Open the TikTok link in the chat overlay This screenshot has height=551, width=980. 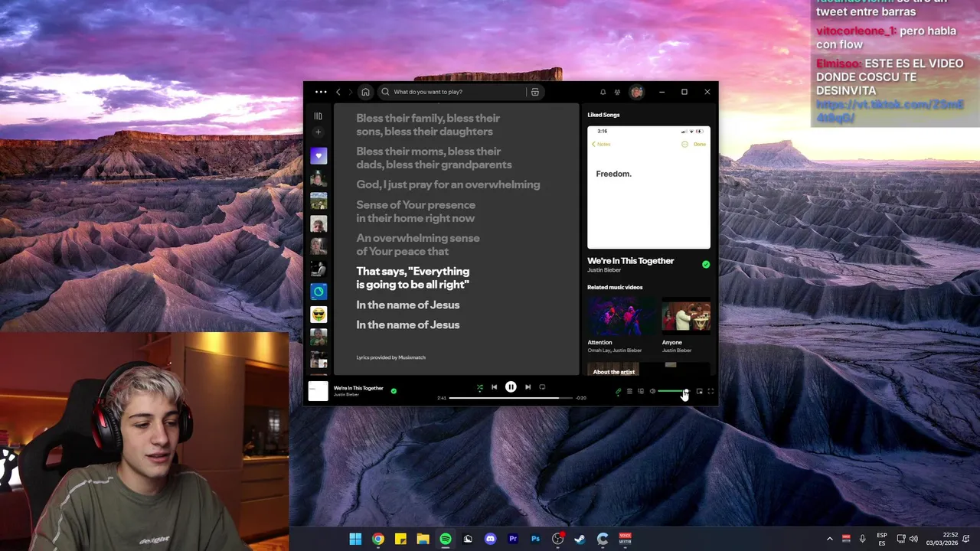coord(890,112)
